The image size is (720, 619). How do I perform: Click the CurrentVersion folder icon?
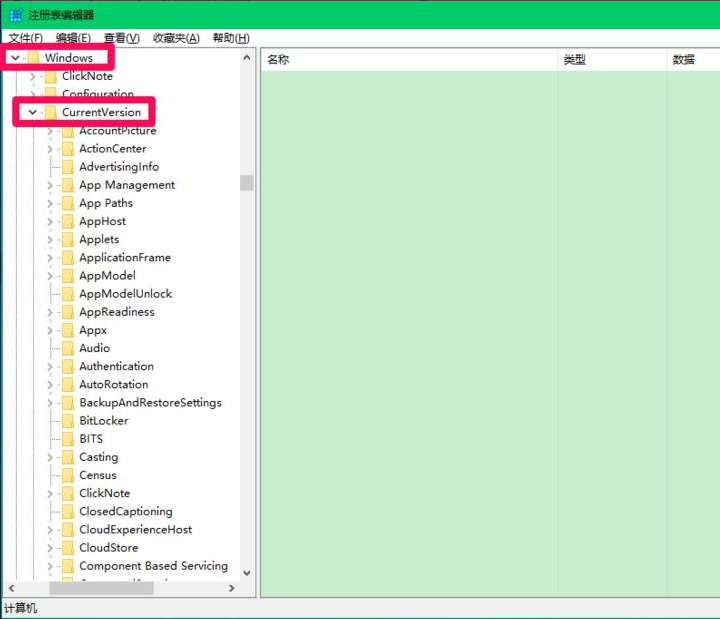pyautogui.click(x=50, y=112)
